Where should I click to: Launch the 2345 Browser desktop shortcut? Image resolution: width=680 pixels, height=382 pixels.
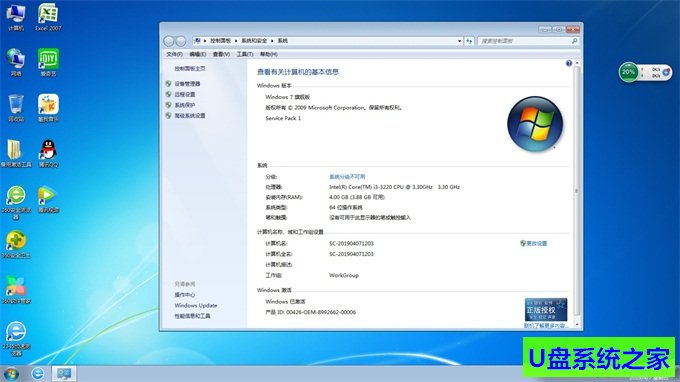pos(16,339)
